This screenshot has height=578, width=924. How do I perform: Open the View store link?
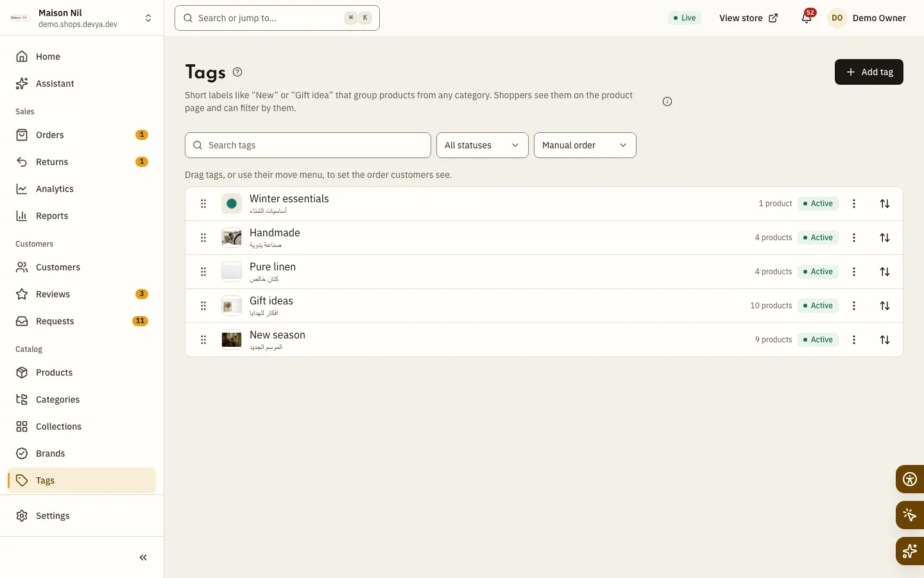[x=748, y=18]
